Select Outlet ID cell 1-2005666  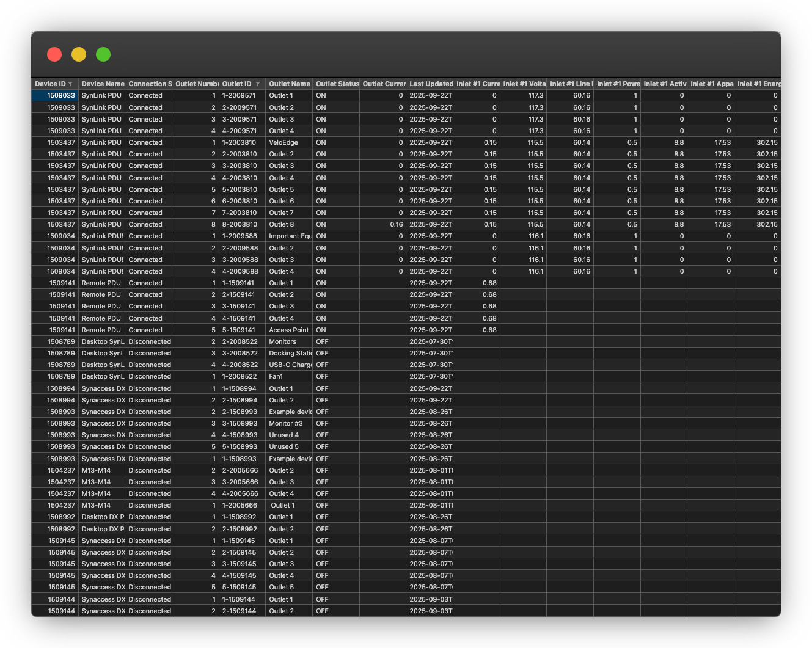click(x=242, y=505)
